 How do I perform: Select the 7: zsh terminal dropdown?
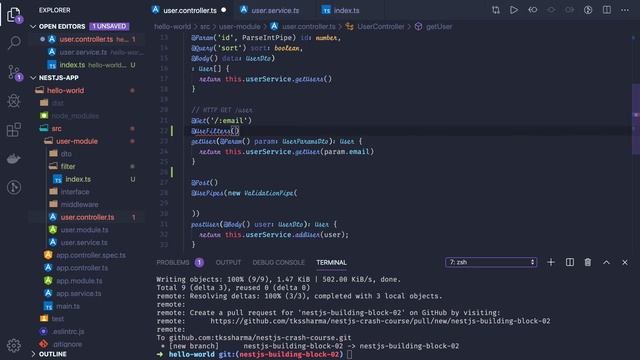491,262
